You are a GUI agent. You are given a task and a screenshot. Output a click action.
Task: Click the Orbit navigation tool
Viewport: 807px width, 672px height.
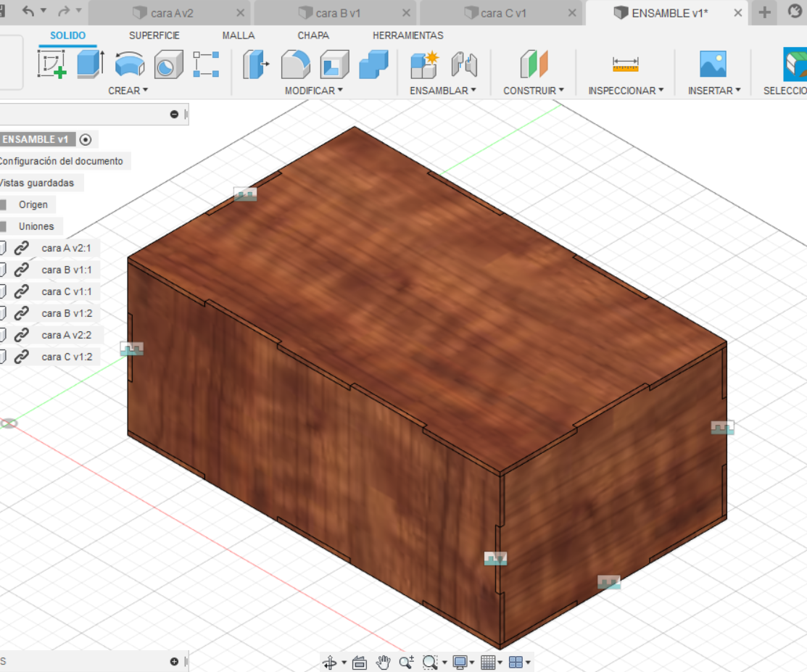click(x=330, y=663)
